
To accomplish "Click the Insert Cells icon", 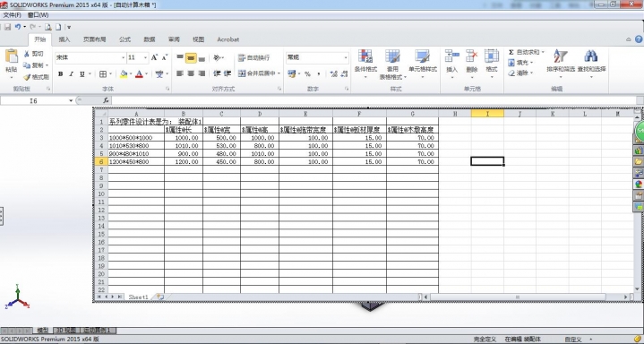I will coord(451,56).
